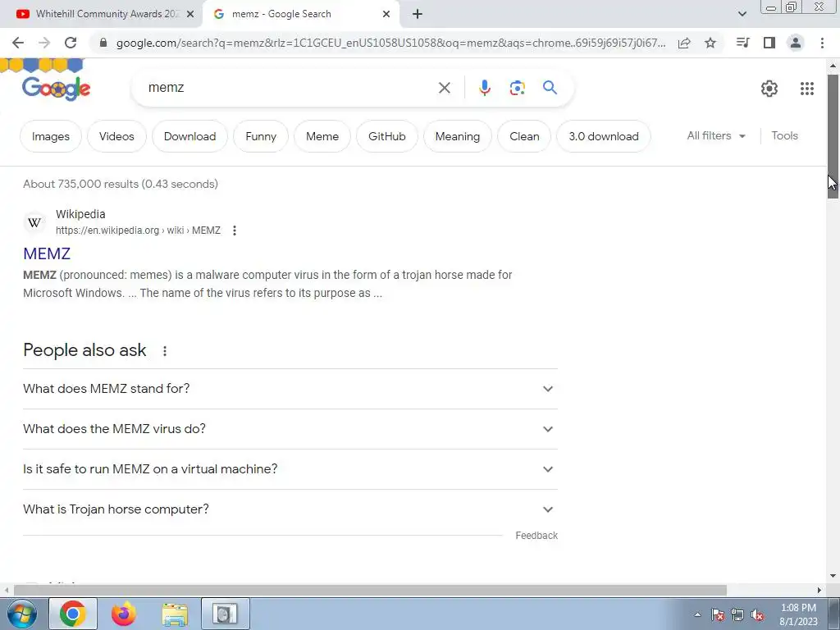
Task: Switch to the Whitehill Community Awards tab
Action: point(101,14)
